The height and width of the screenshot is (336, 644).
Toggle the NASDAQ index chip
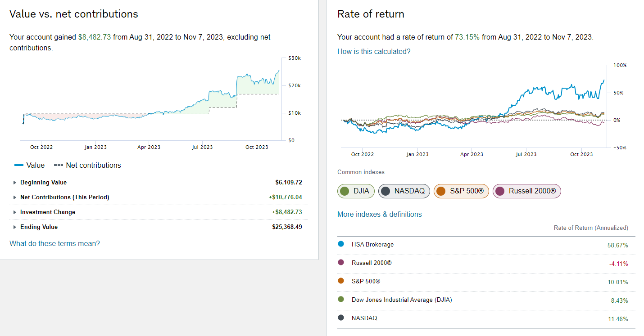pos(404,191)
